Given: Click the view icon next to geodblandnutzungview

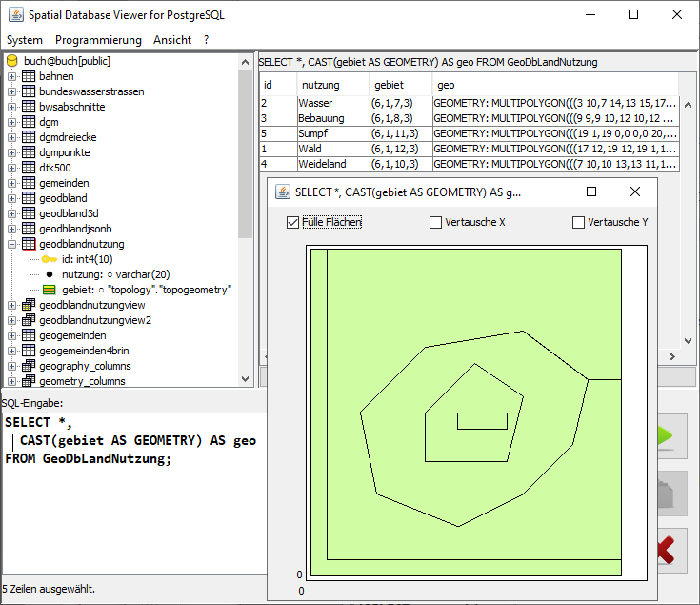Looking at the screenshot, I should tap(29, 305).
